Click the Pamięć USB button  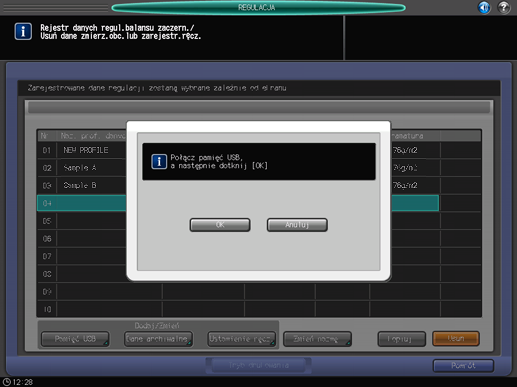[75, 339]
